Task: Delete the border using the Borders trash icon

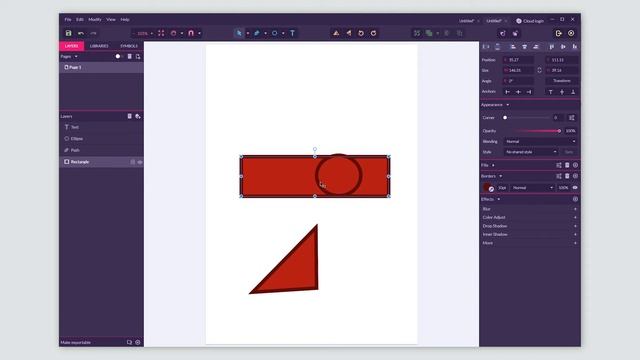Action: (x=567, y=176)
